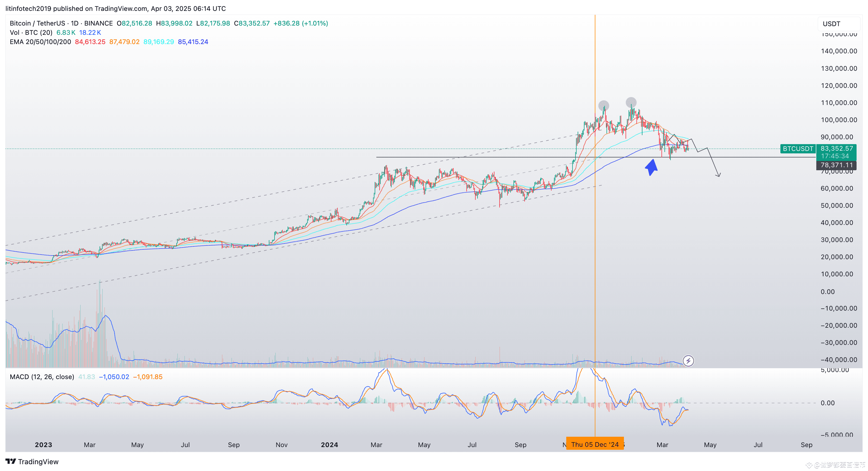This screenshot has height=471, width=868.
Task: Click the 20,000.00 price axis label
Action: point(837,257)
